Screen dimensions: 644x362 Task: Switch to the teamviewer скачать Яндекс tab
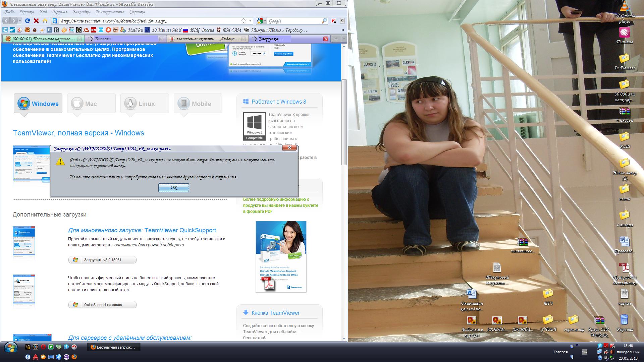point(208,39)
